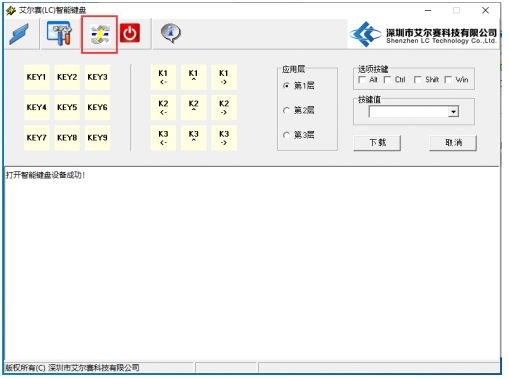Image resolution: width=509 pixels, height=379 pixels.
Task: Select the K3 right-arrow knob key
Action: 224,138
